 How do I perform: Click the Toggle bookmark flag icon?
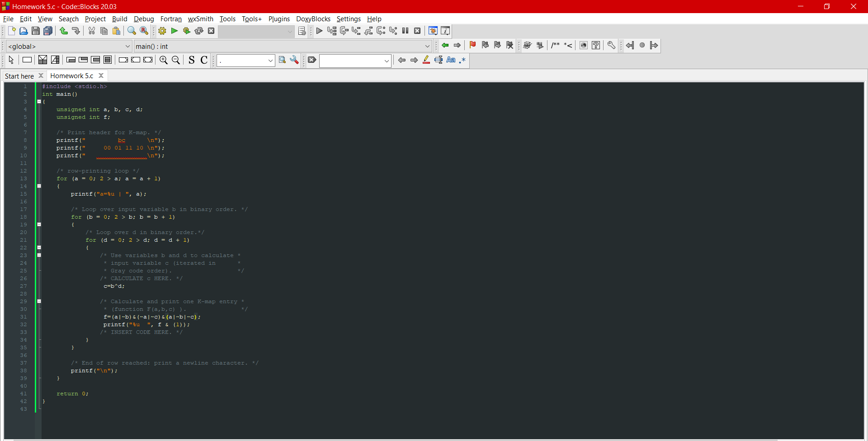pyautogui.click(x=472, y=45)
